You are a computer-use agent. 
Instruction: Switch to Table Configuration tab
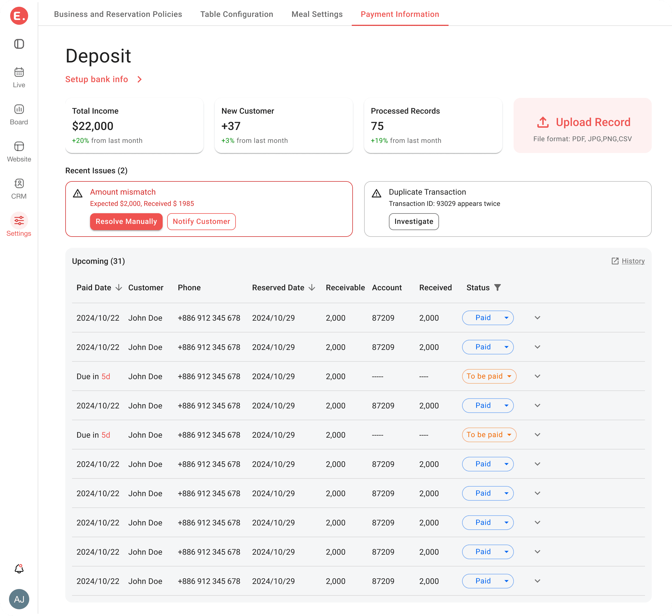(x=237, y=14)
